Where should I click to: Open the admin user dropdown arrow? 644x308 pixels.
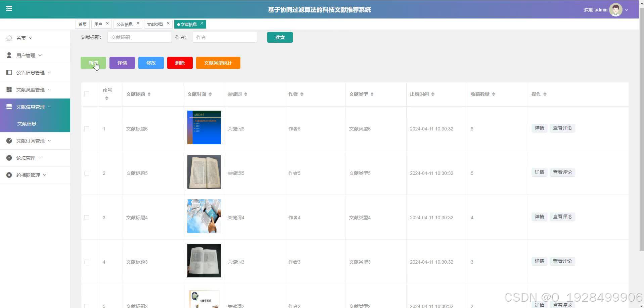pyautogui.click(x=627, y=10)
